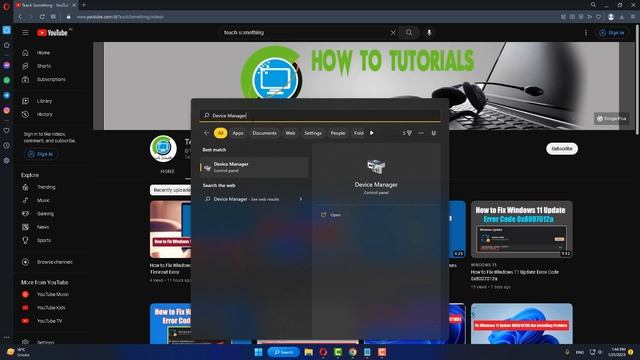Click top-right Sign in button

click(x=611, y=33)
